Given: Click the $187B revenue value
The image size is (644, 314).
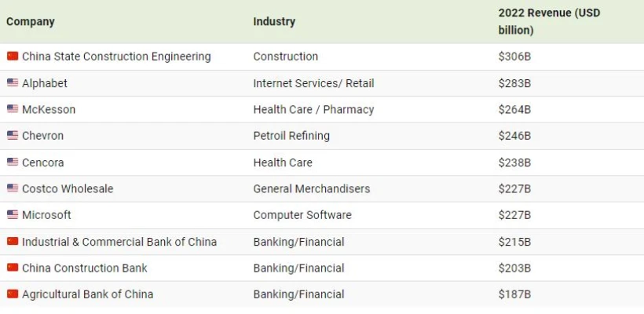Looking at the screenshot, I should tap(514, 294).
